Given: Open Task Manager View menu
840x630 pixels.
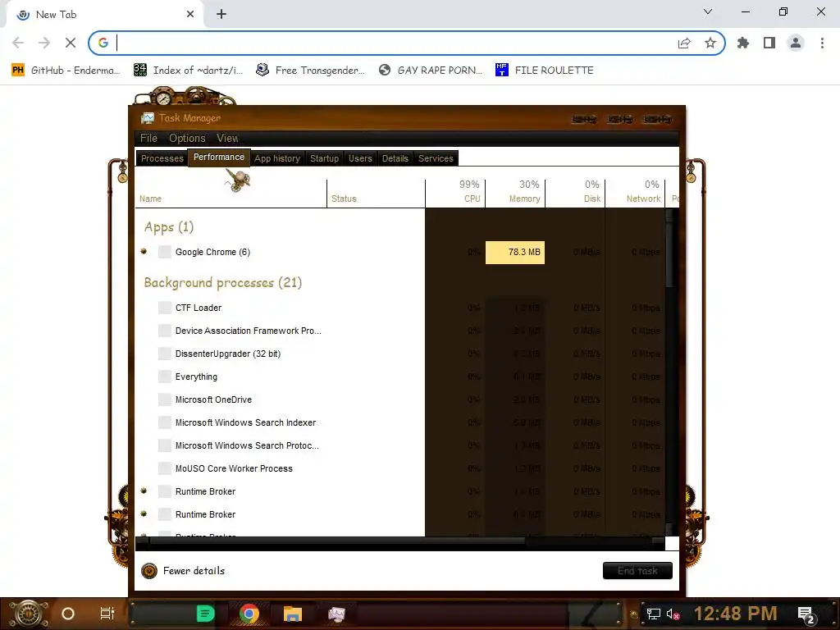Looking at the screenshot, I should (227, 138).
